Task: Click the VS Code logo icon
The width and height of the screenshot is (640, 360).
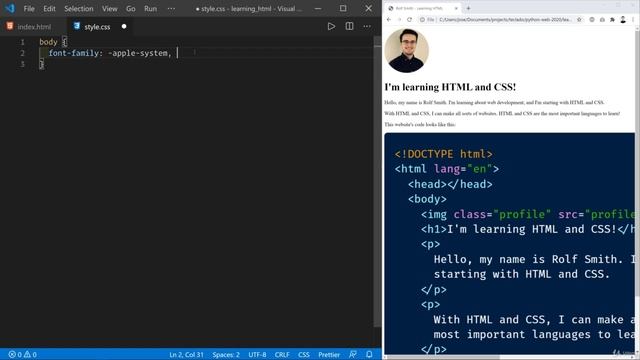Action: (10, 9)
